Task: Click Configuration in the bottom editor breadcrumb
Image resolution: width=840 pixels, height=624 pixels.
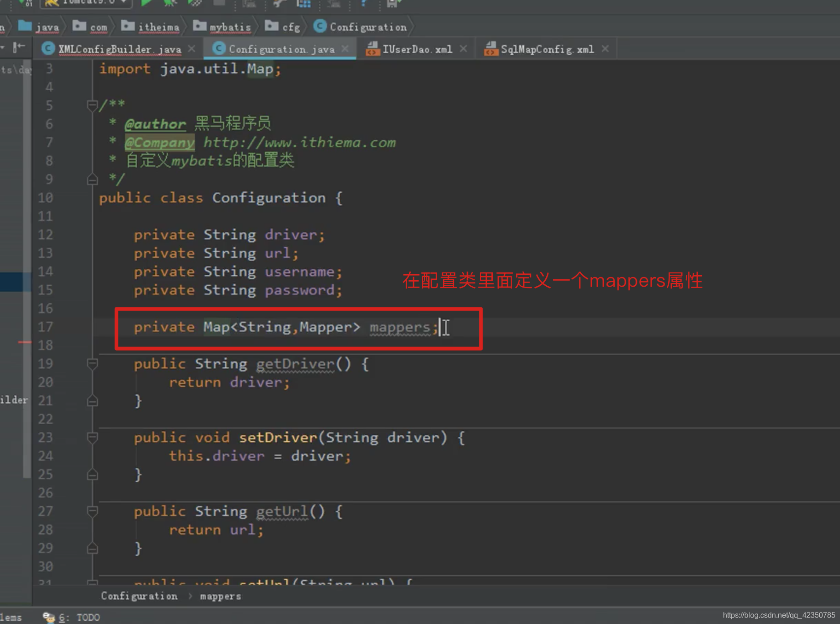Action: coord(139,596)
